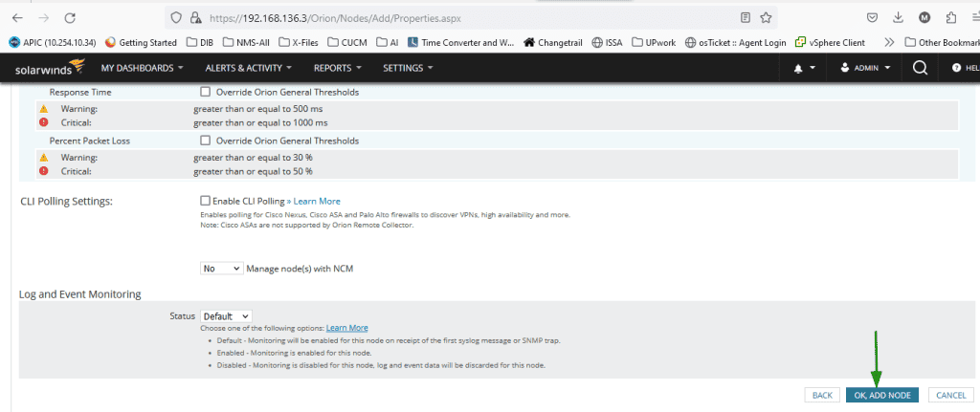Image resolution: width=980 pixels, height=412 pixels.
Task: Open the Manage node(s) with NCM dropdown
Action: 221,268
